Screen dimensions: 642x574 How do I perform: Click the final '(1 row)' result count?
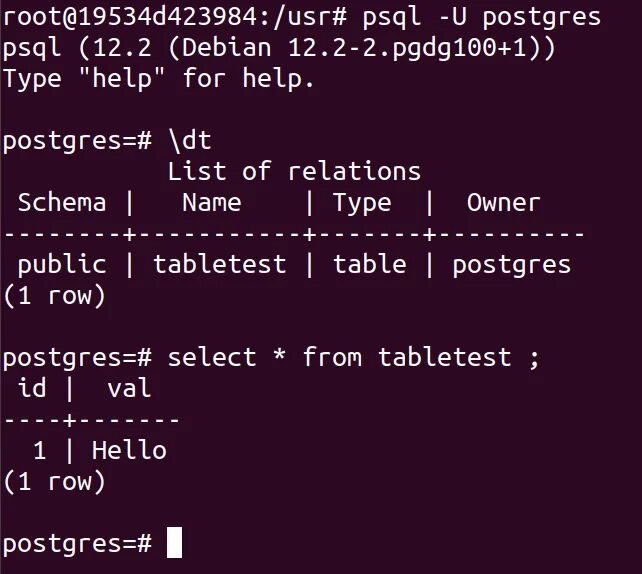pyautogui.click(x=54, y=481)
